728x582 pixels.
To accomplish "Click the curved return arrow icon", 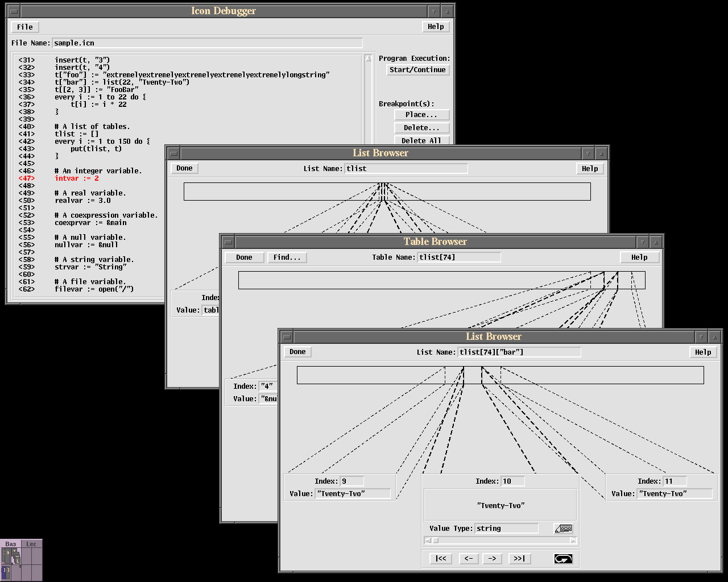I will point(563,559).
